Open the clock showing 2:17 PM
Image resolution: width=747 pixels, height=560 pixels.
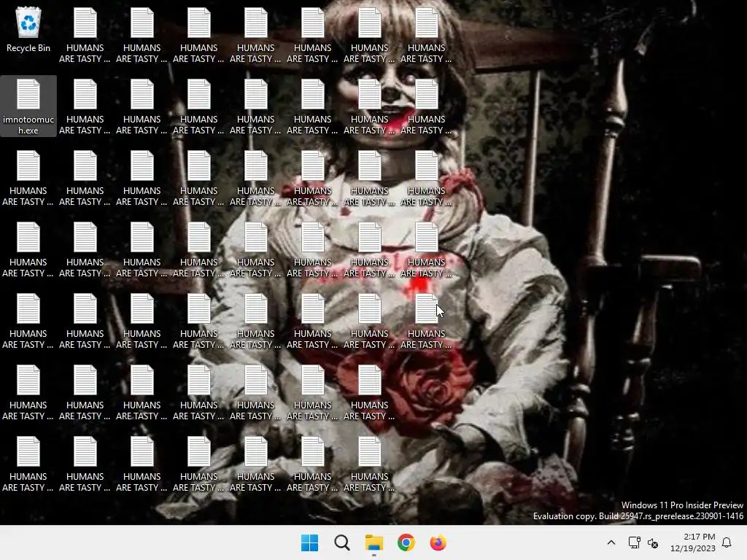[693, 542]
